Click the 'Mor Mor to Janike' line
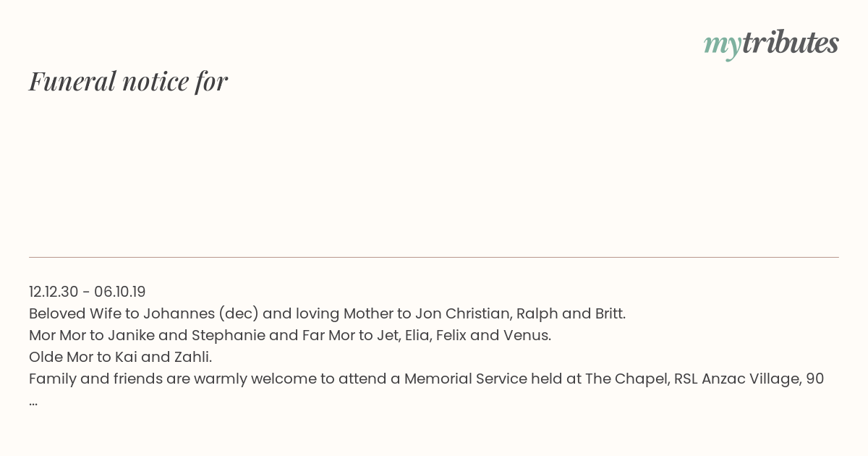 pyautogui.click(x=290, y=335)
